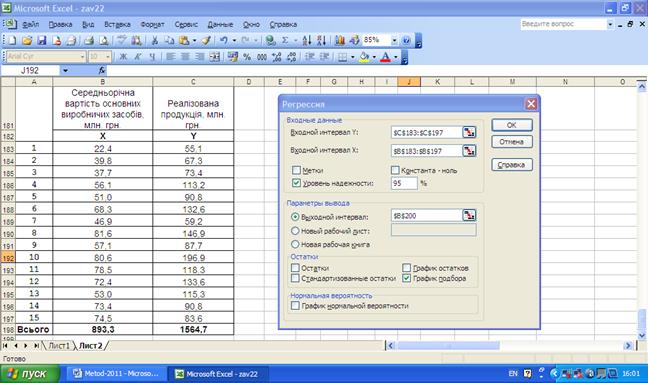Check the График остатков box
Image resolution: width=648 pixels, height=383 pixels.
click(407, 268)
